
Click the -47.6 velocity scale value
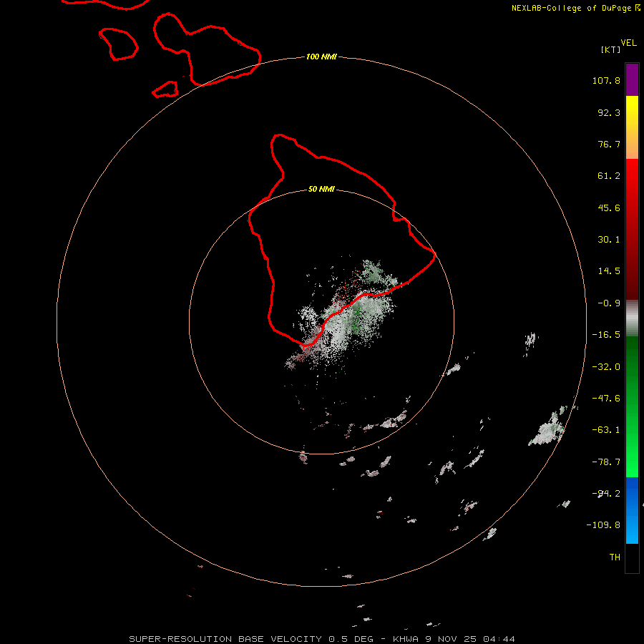[x=606, y=399]
